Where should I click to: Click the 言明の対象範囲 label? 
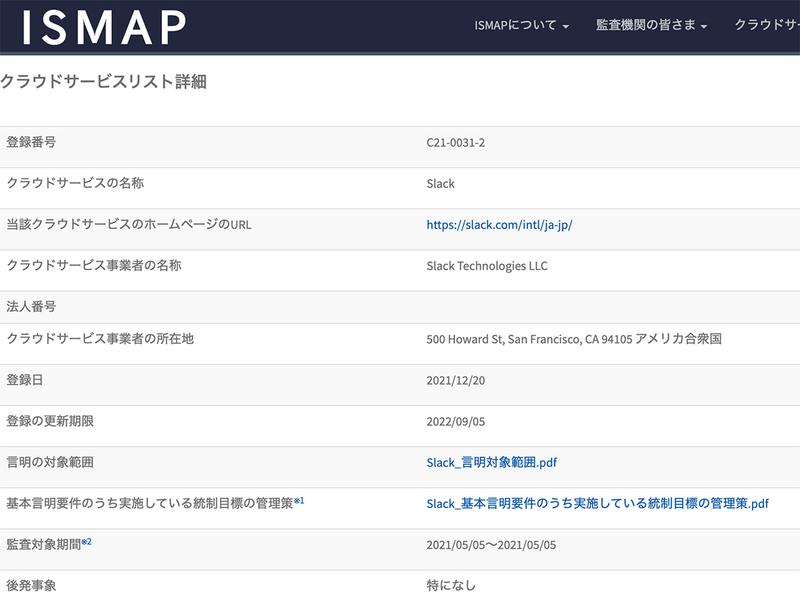[x=50, y=462]
